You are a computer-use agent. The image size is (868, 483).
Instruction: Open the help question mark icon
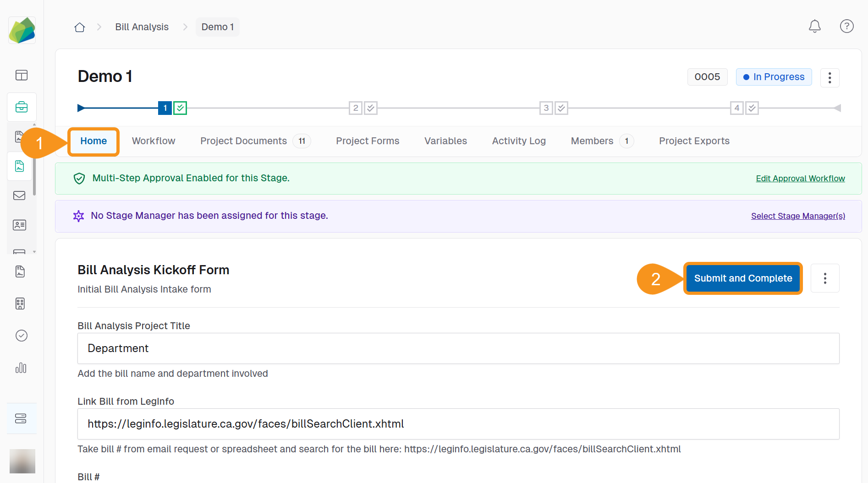[846, 27]
